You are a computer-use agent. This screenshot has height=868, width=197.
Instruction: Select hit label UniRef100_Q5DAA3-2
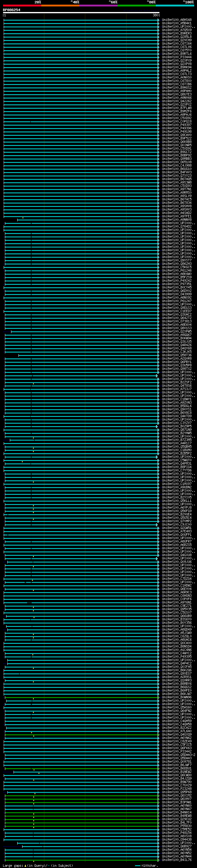point(179,755)
